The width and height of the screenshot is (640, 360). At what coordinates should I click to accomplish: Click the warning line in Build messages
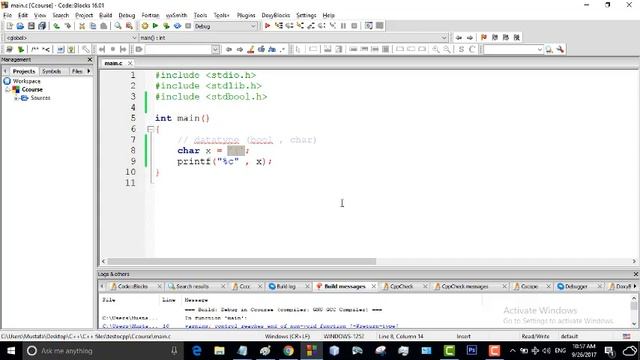point(291,326)
